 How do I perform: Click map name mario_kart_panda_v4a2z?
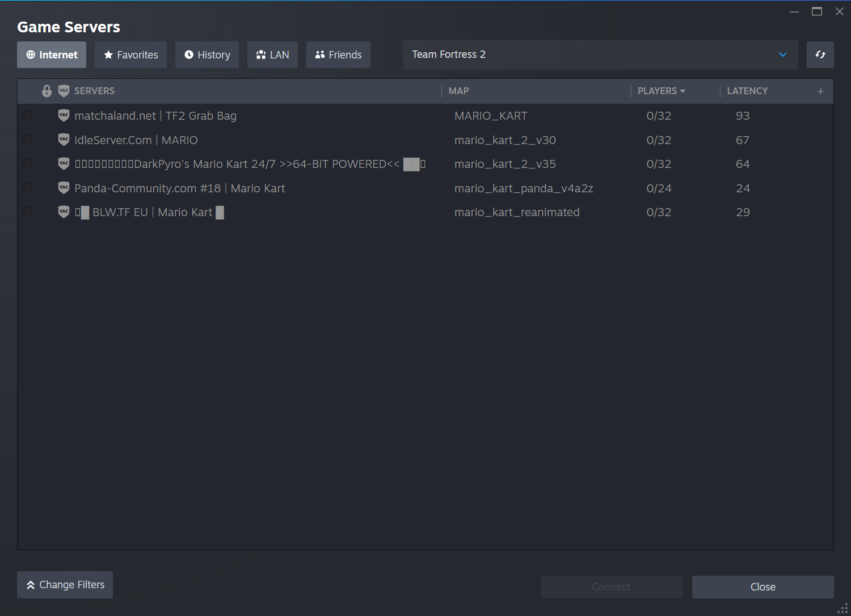(524, 188)
